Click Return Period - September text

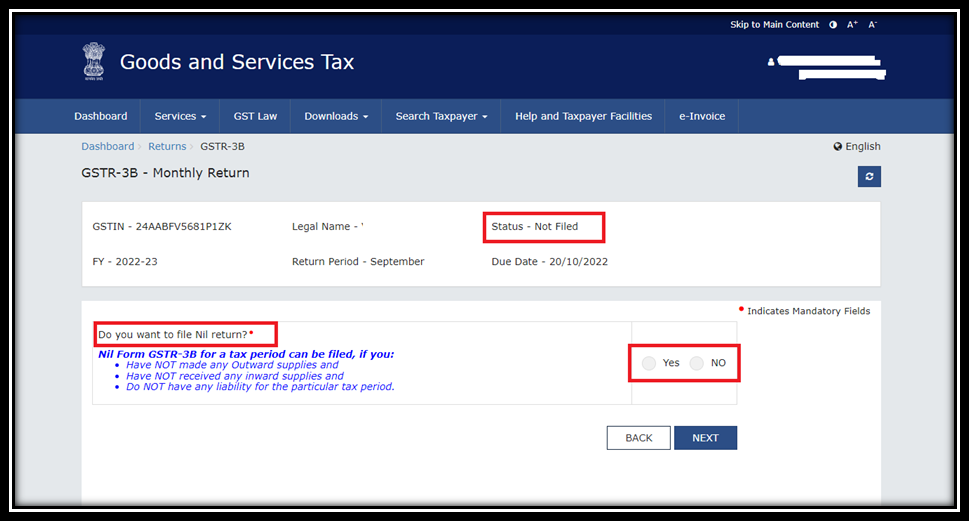(x=358, y=262)
